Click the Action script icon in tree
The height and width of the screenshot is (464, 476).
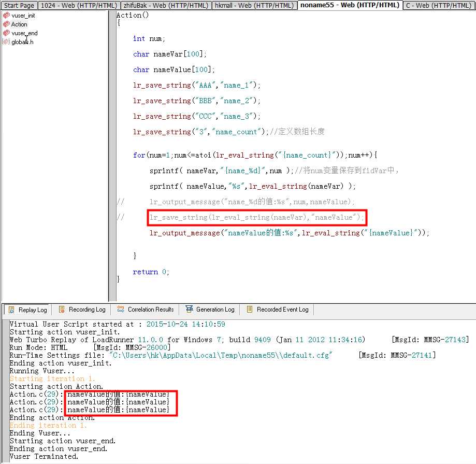6,24
